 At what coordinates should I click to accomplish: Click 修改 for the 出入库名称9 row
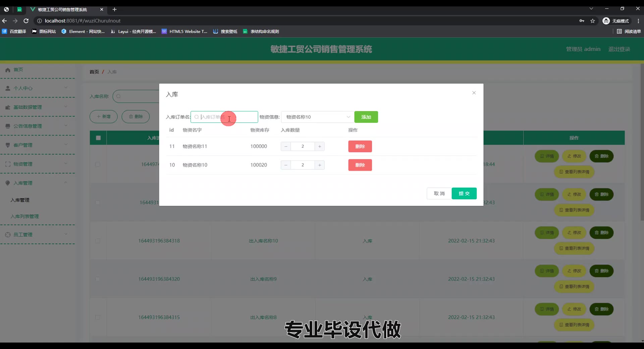[574, 271]
